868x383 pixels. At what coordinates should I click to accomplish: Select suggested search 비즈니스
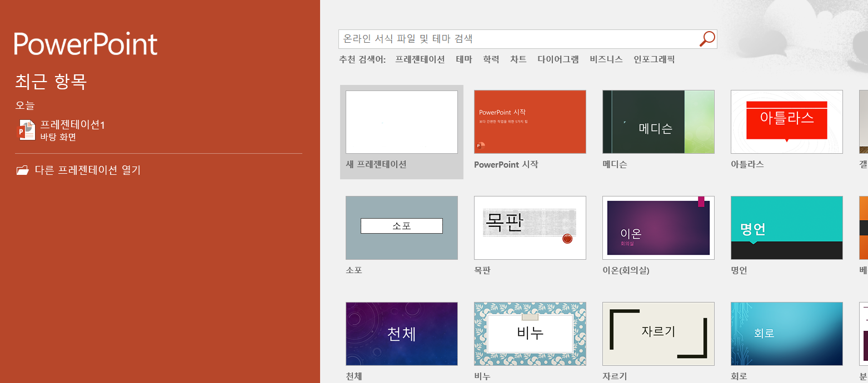pos(606,59)
